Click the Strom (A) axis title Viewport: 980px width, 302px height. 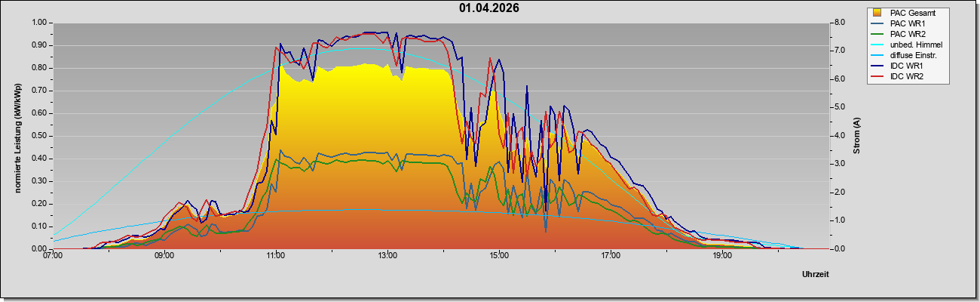857,136
